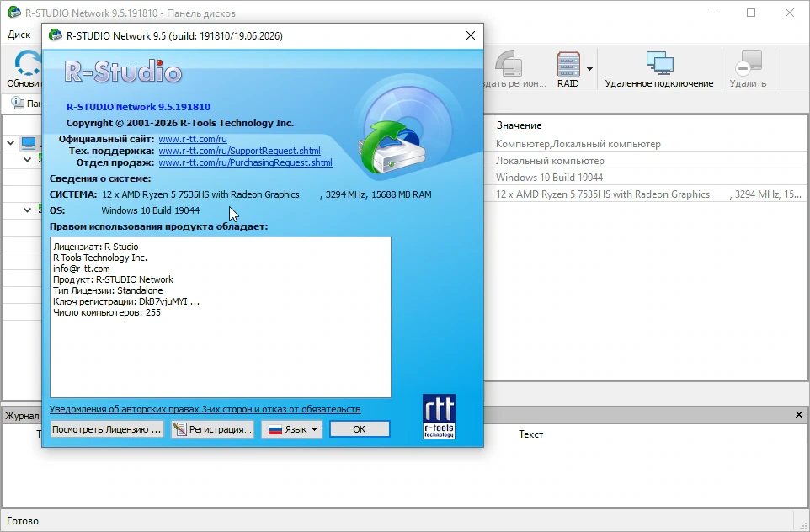Click the rtt r-tools technology logo
This screenshot has height=532, width=810.
(x=439, y=417)
